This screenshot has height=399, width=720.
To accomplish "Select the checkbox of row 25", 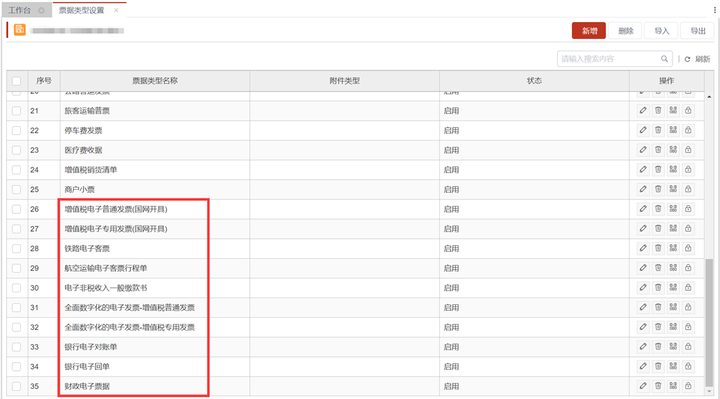I will coord(17,189).
